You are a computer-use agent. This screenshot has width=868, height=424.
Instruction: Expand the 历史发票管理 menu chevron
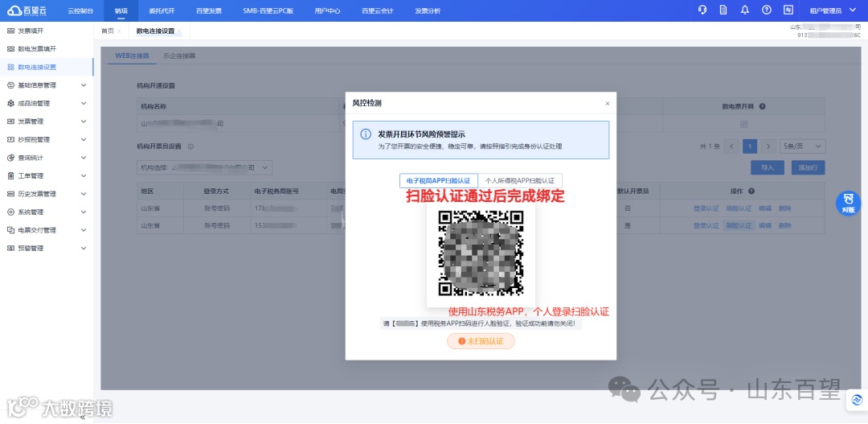[x=84, y=194]
